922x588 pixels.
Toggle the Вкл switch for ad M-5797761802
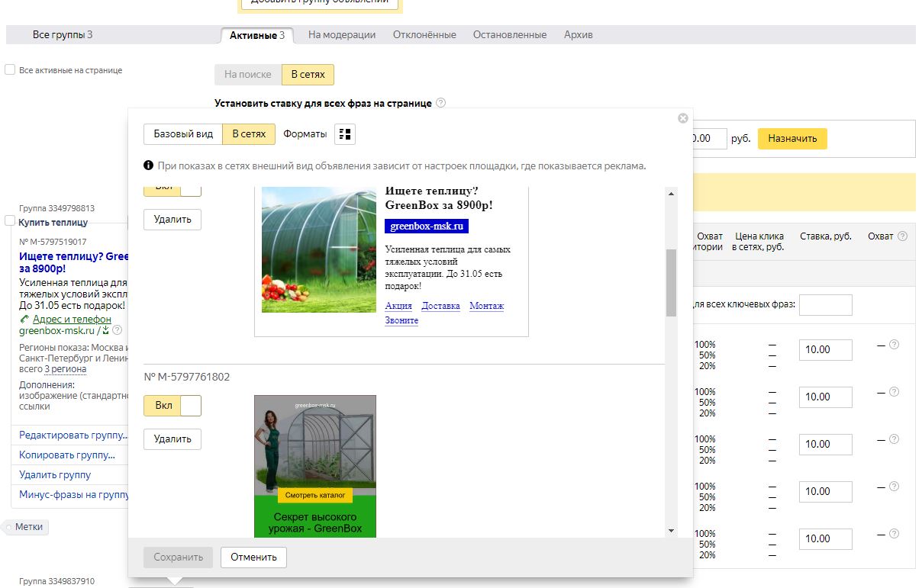[x=172, y=406]
